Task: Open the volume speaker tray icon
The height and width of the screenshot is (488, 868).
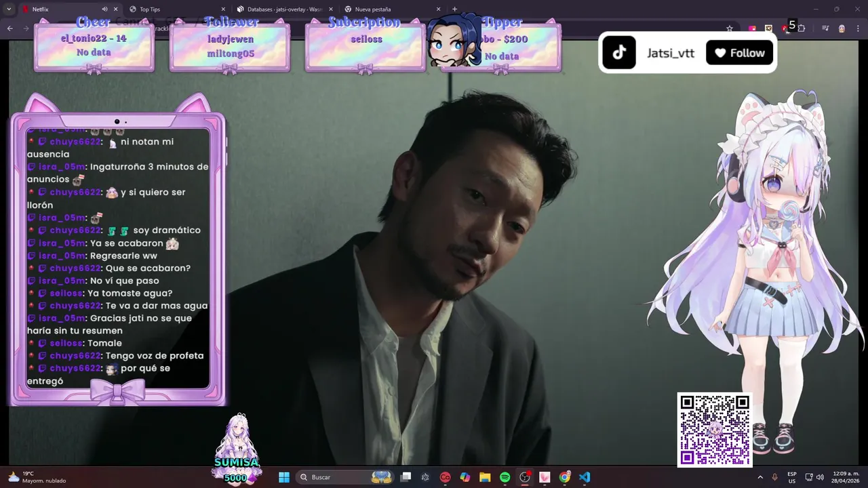Action: coord(820,477)
